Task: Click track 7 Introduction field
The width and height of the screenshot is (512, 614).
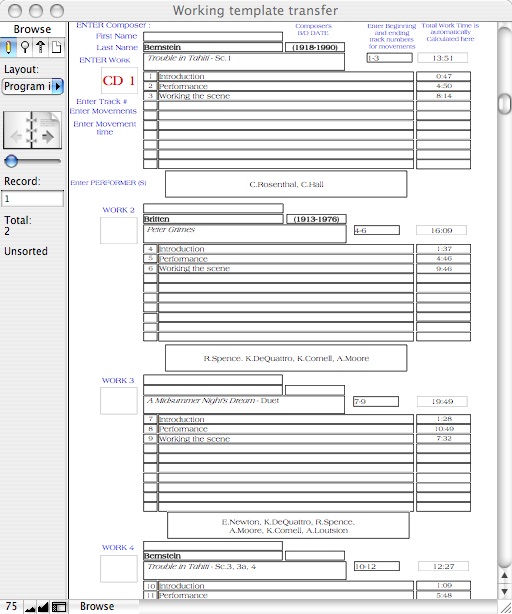Action: [x=286, y=419]
